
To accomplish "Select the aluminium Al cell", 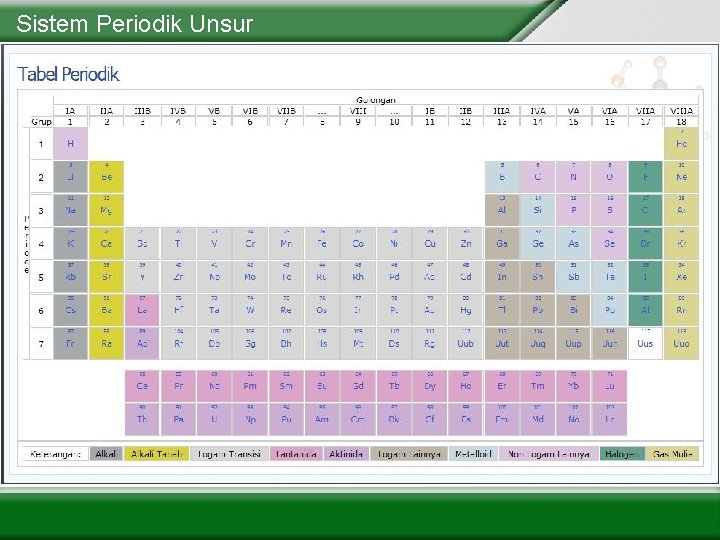I will pyautogui.click(x=502, y=210).
